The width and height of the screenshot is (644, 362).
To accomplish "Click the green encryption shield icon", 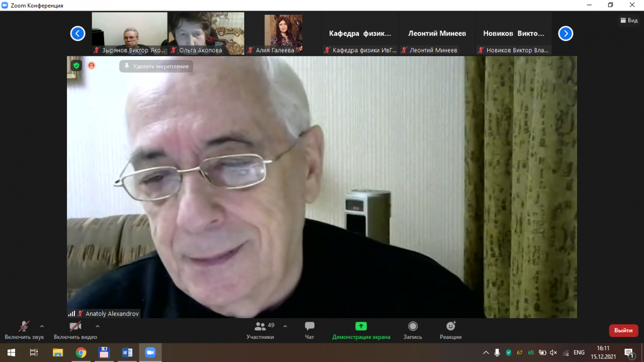I will (76, 65).
